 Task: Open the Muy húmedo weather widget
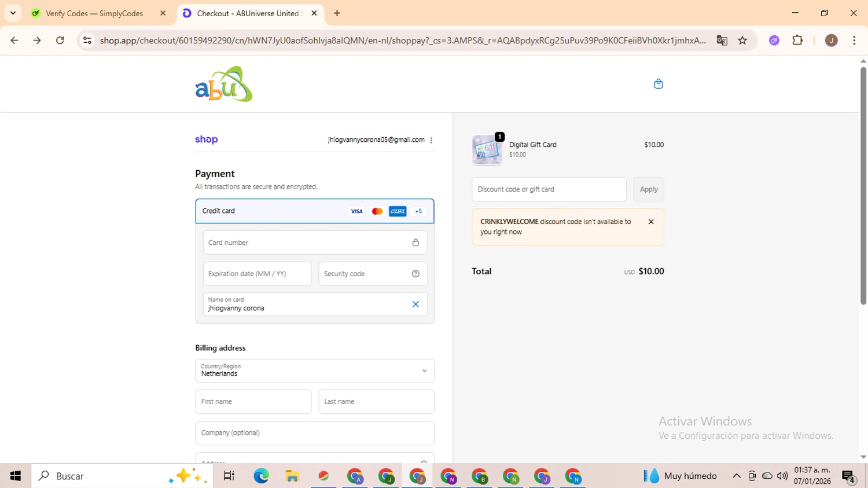click(681, 476)
